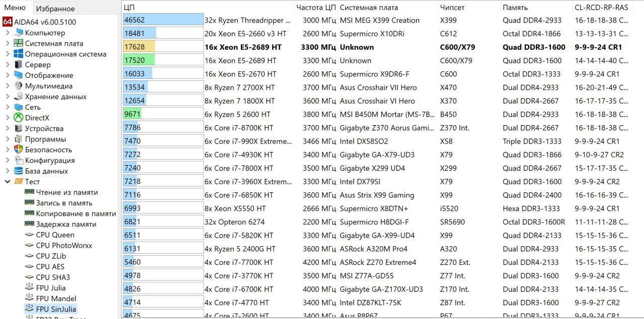Expand the Операционная система node arrow
The height and width of the screenshot is (319, 644).
[x=8, y=54]
